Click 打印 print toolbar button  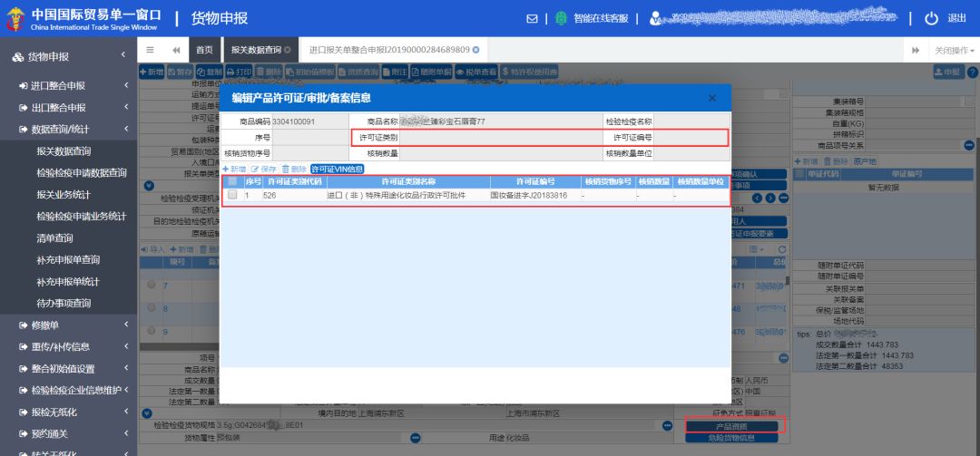pyautogui.click(x=239, y=72)
